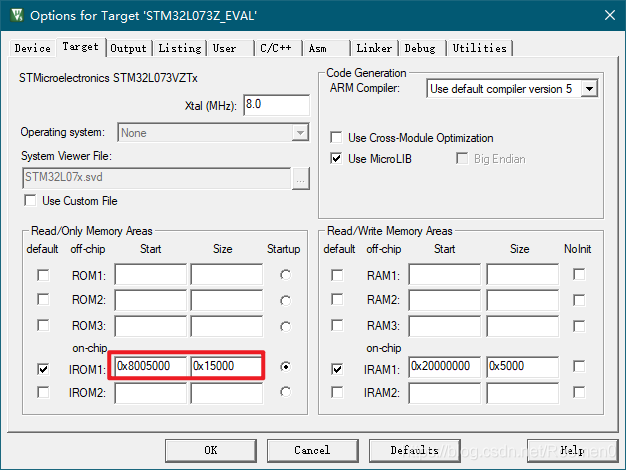
Task: Open the Operating system dropdown
Action: [x=300, y=133]
